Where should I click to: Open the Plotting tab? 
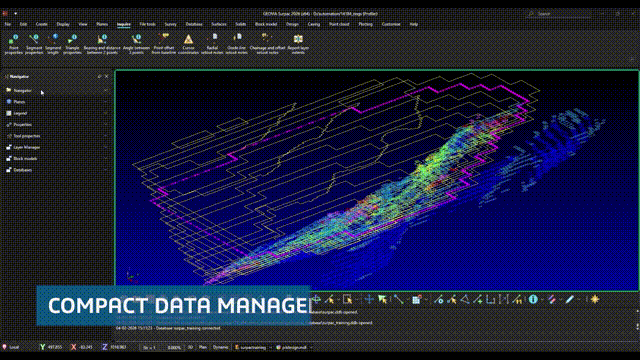365,24
